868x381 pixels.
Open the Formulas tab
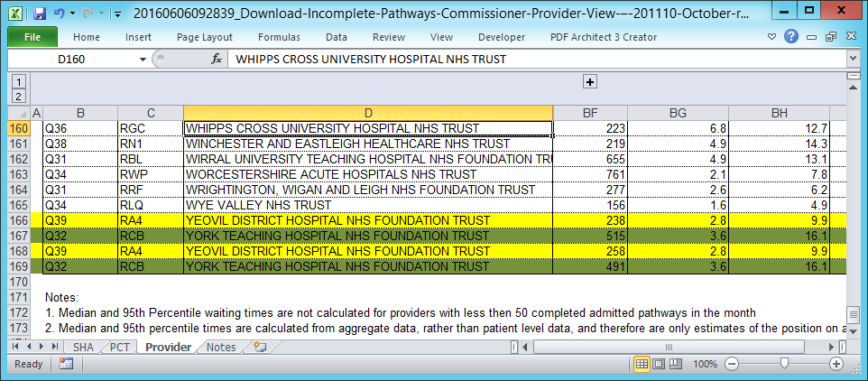tap(279, 37)
